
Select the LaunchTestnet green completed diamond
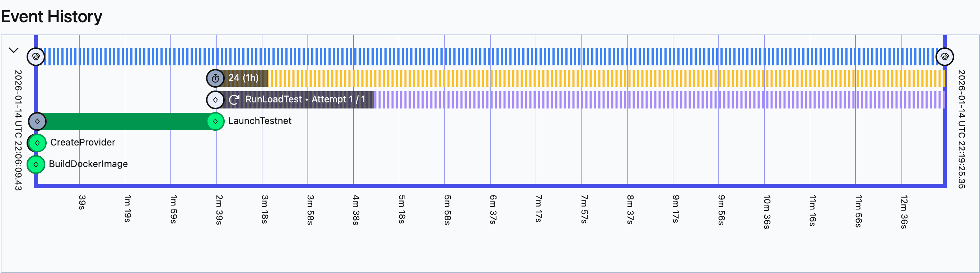(215, 121)
